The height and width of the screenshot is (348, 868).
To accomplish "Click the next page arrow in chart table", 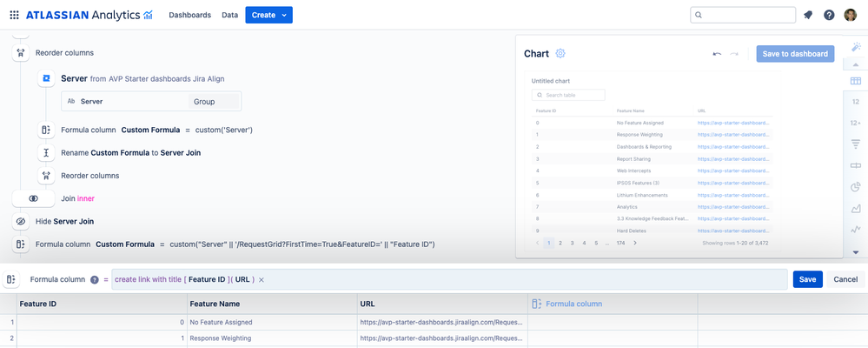I will coord(635,243).
